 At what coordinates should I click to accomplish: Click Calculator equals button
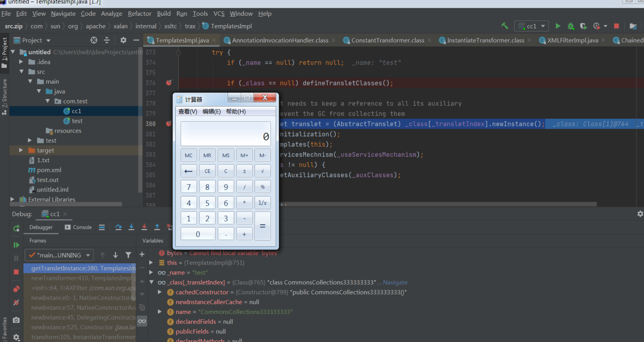click(262, 226)
